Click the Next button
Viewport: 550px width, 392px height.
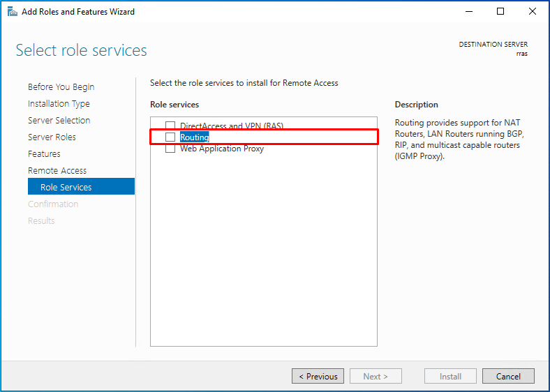coord(376,376)
